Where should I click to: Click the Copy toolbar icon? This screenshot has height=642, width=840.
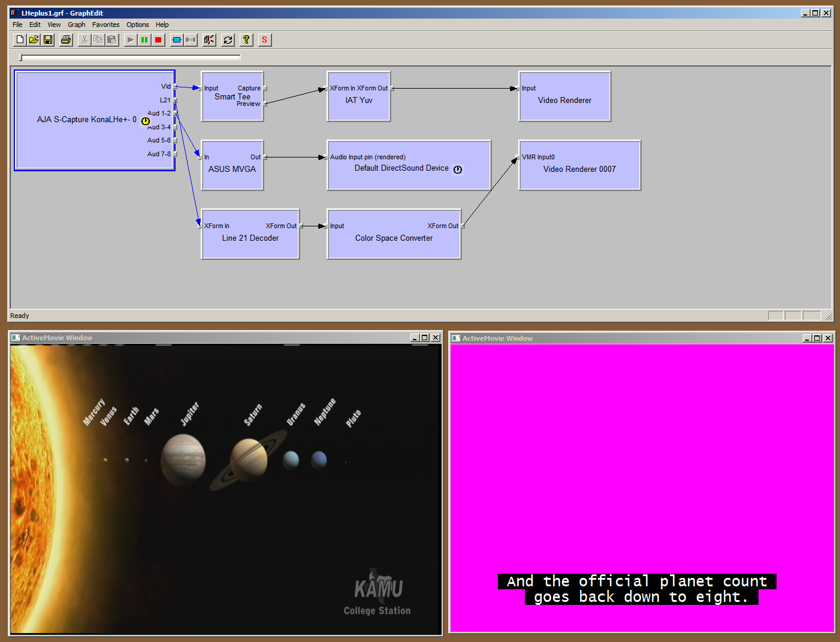click(x=98, y=40)
